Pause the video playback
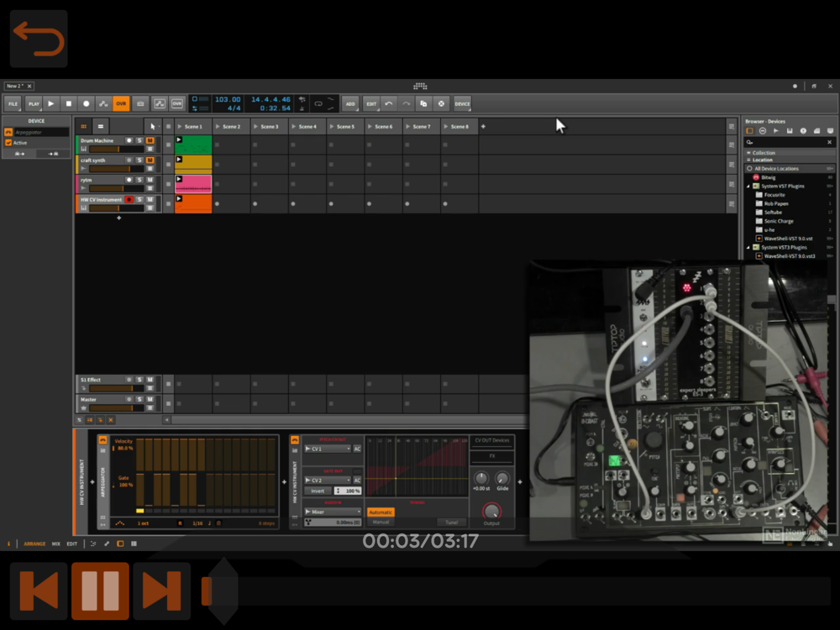 pyautogui.click(x=100, y=591)
